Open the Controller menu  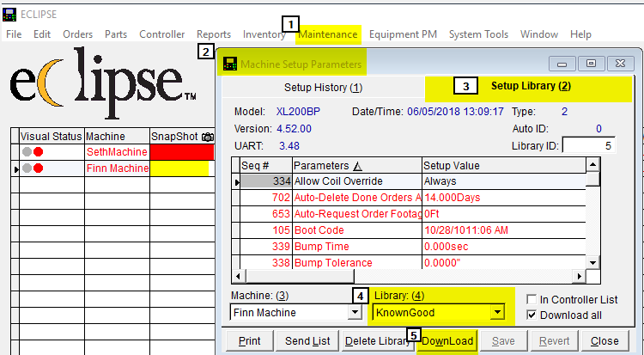pyautogui.click(x=161, y=34)
